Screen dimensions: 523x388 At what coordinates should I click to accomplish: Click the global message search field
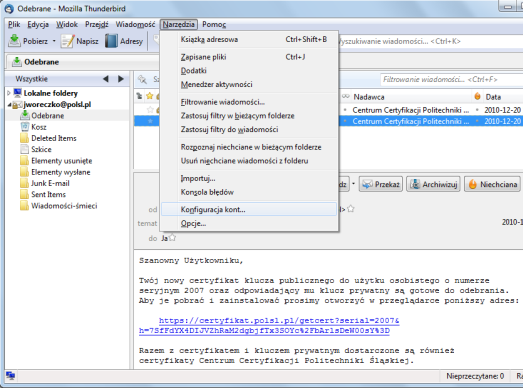pyautogui.click(x=430, y=41)
